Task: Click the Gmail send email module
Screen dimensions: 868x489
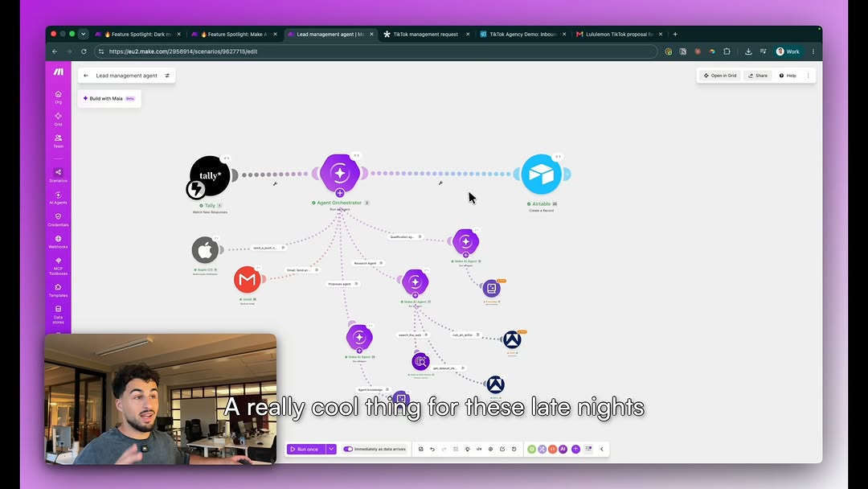Action: click(248, 280)
